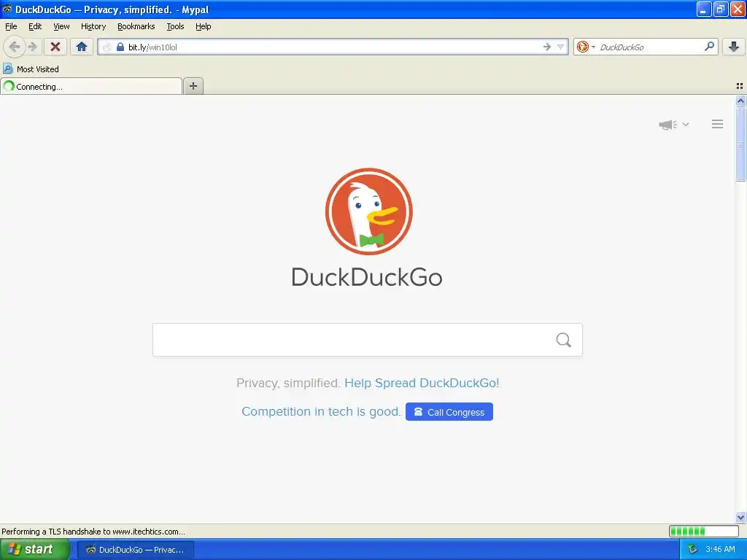Image resolution: width=747 pixels, height=560 pixels.
Task: Restore down the Mypal window
Action: [721, 9]
